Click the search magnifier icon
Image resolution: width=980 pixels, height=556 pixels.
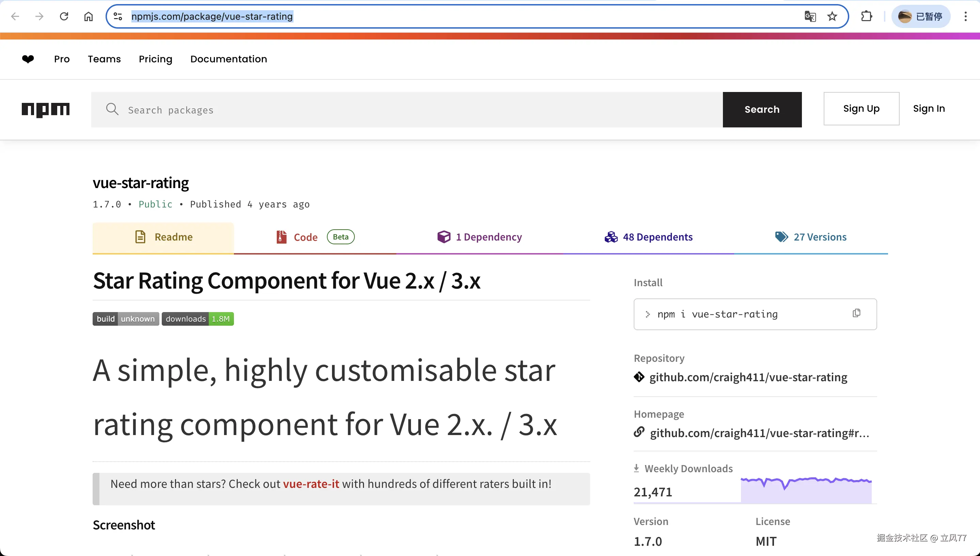(x=112, y=109)
